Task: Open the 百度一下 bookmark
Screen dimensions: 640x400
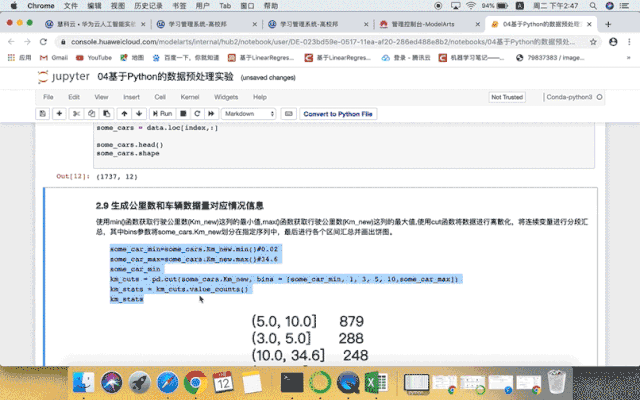Action: [x=186, y=58]
